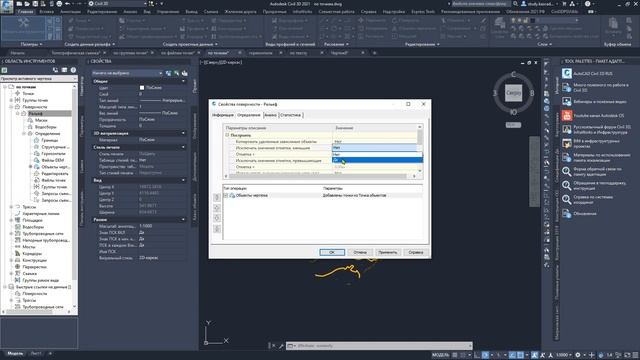This screenshot has width=640, height=360.
Task: Open the Вставка ribbon tab
Action: tap(47, 12)
